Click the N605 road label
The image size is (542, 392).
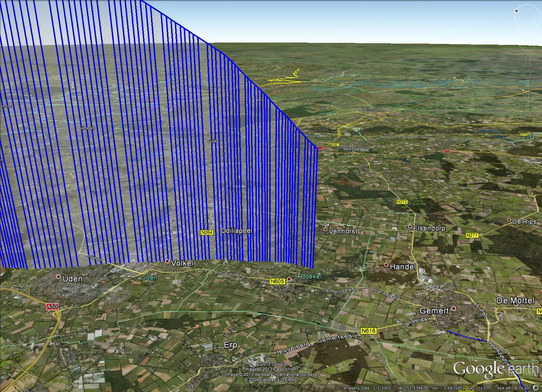click(x=277, y=281)
